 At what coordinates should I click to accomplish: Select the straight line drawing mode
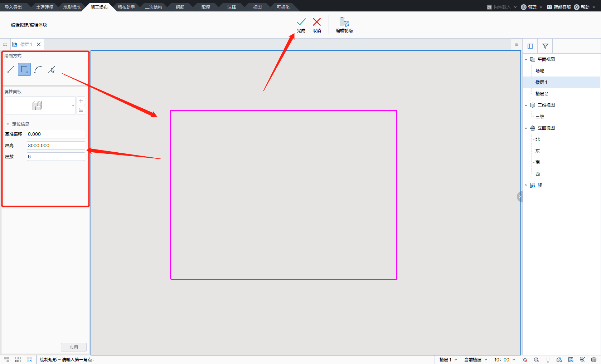coord(11,69)
